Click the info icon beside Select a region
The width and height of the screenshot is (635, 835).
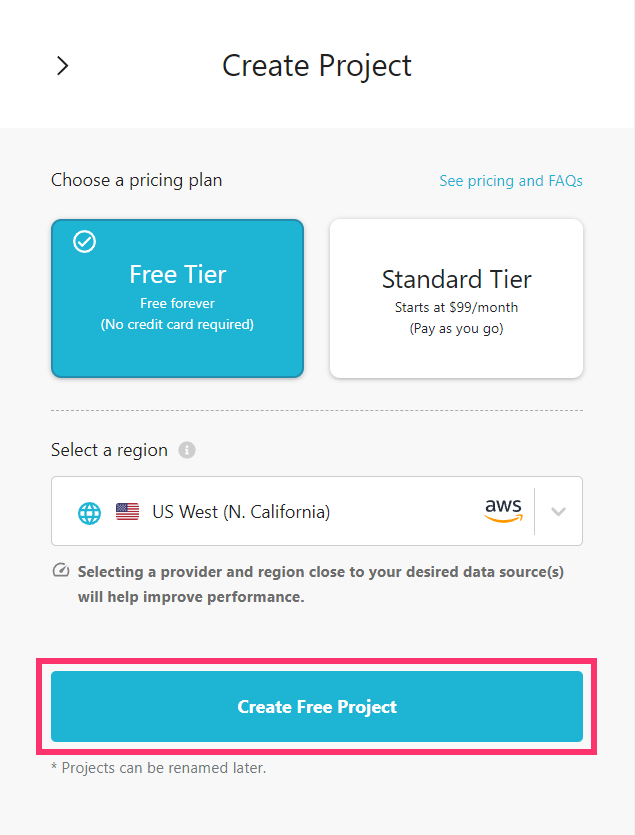[187, 450]
